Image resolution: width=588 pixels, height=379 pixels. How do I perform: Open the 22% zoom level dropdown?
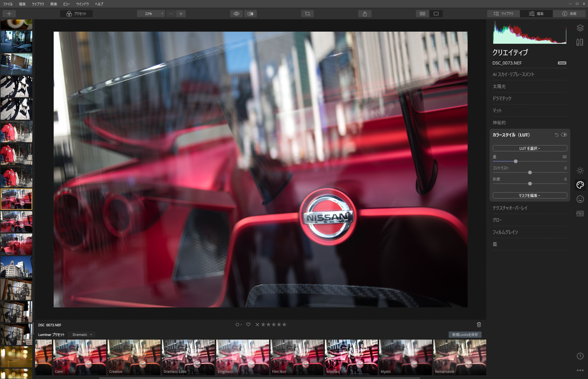click(151, 14)
